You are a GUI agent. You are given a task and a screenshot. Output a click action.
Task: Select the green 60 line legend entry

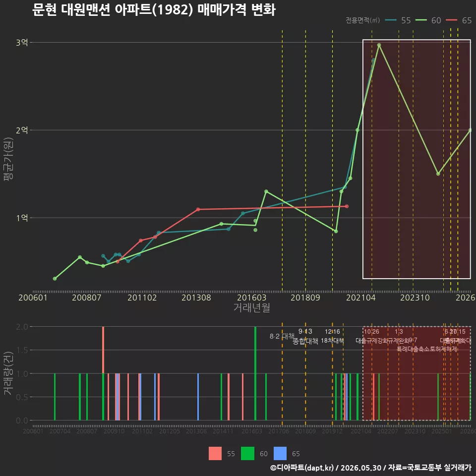point(428,20)
